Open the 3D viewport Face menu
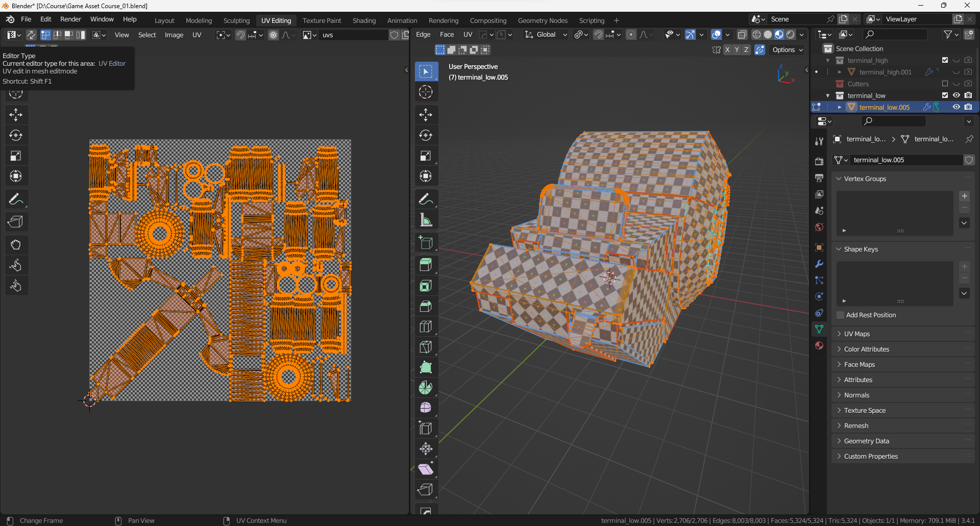This screenshot has width=980, height=526. pyautogui.click(x=447, y=35)
